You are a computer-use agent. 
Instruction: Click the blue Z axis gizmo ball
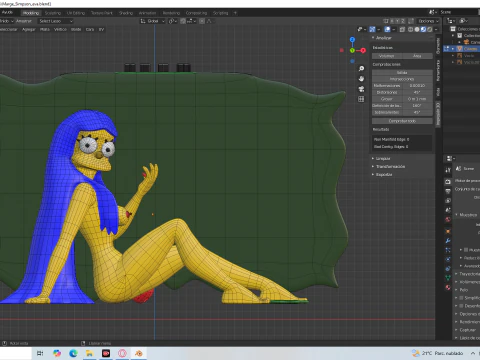coord(352,40)
